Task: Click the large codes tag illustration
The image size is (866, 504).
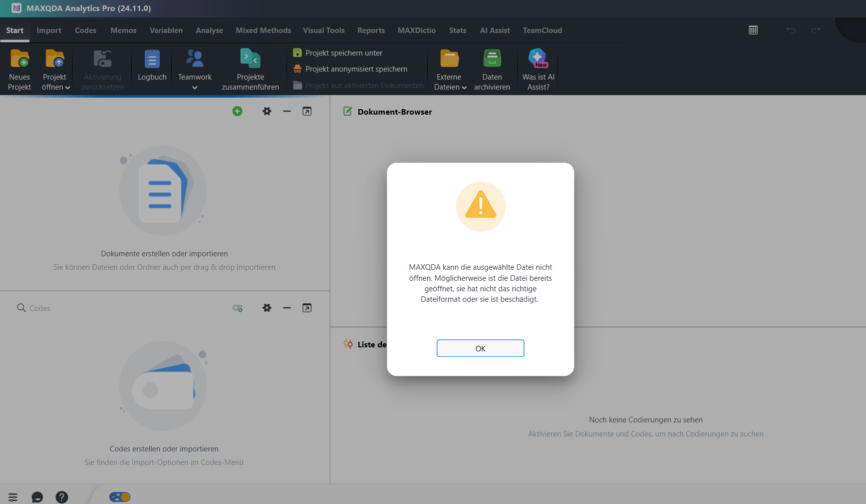Action: (163, 386)
